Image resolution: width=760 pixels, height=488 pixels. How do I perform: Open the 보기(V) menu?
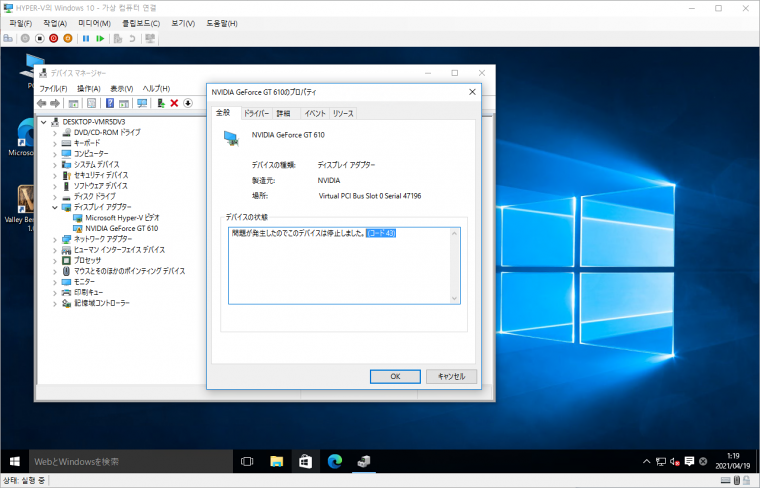pos(183,23)
